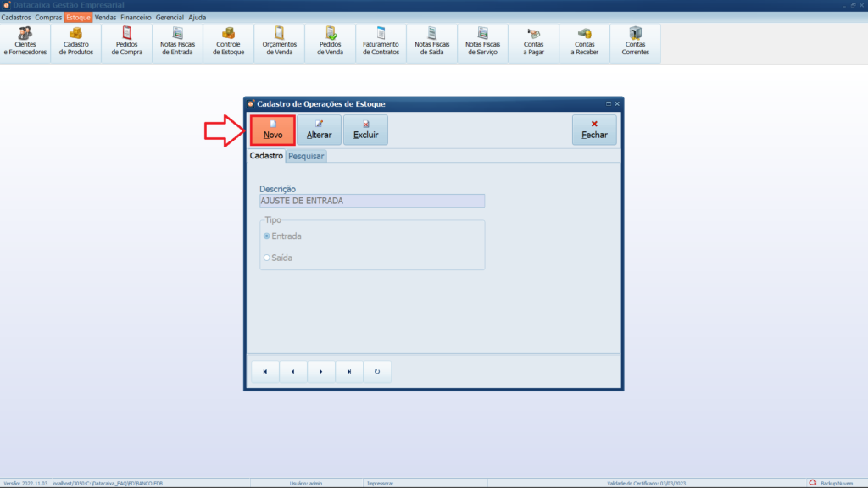This screenshot has width=868, height=488.
Task: Click the Descrição text field
Action: pyautogui.click(x=372, y=201)
